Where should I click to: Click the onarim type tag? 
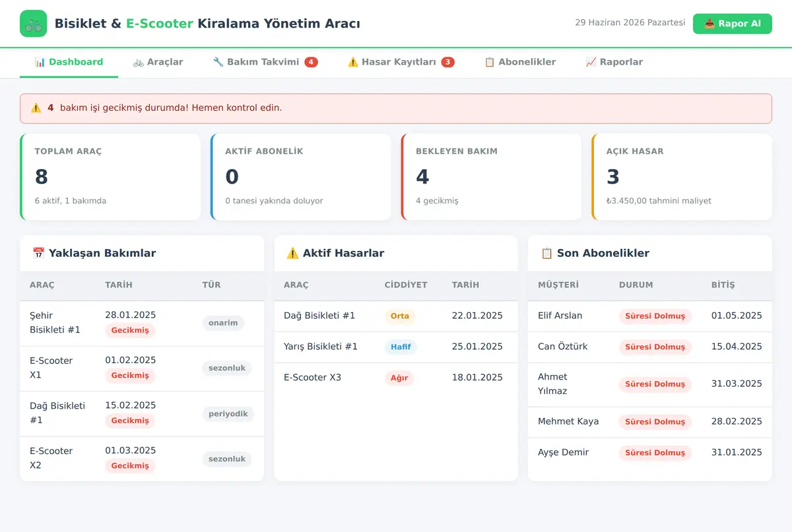pos(223,323)
